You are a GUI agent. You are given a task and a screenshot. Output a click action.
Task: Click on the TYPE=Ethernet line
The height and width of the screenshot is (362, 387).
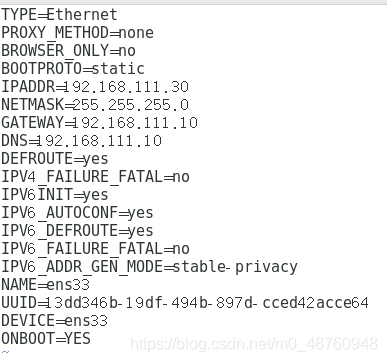pos(59,15)
